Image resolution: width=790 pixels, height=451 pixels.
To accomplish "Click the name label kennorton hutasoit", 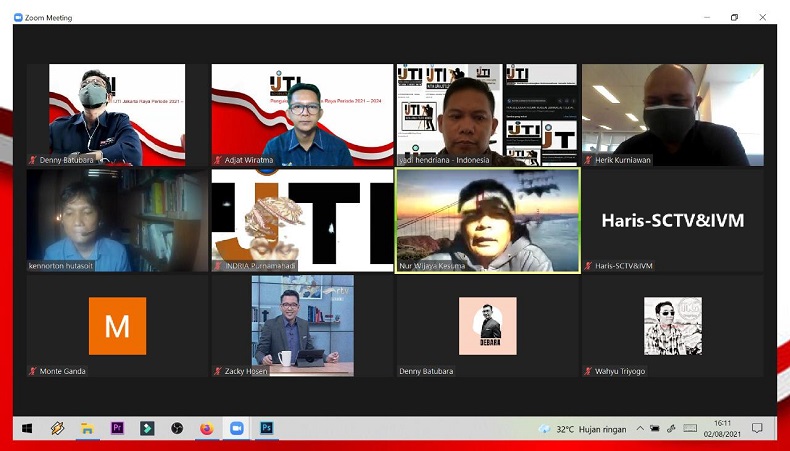I will click(x=61, y=266).
